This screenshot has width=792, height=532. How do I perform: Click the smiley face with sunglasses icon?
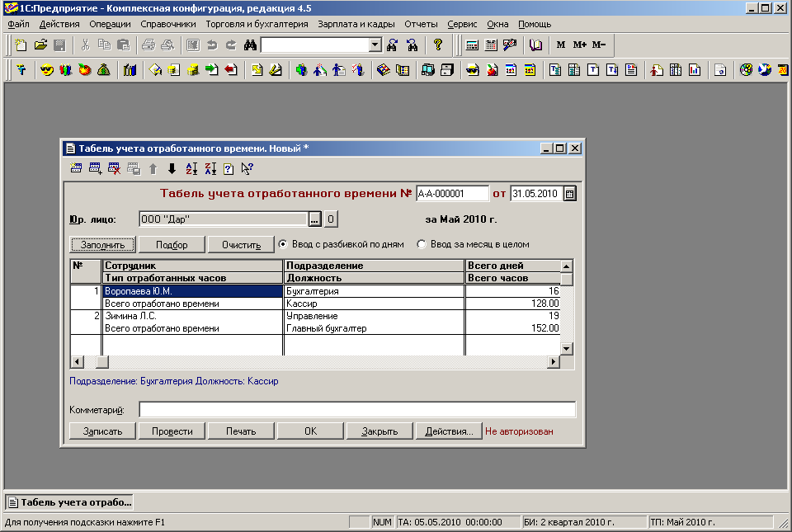click(x=46, y=70)
